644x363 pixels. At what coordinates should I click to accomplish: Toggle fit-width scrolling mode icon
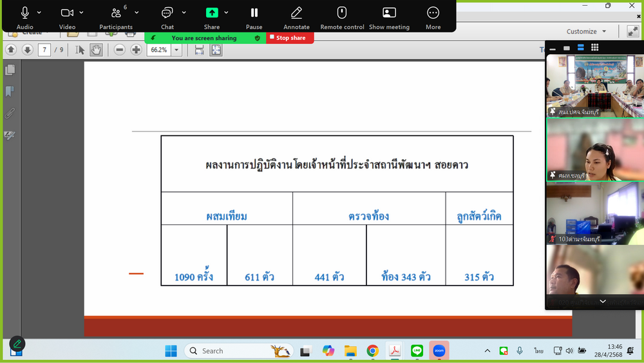pyautogui.click(x=199, y=50)
